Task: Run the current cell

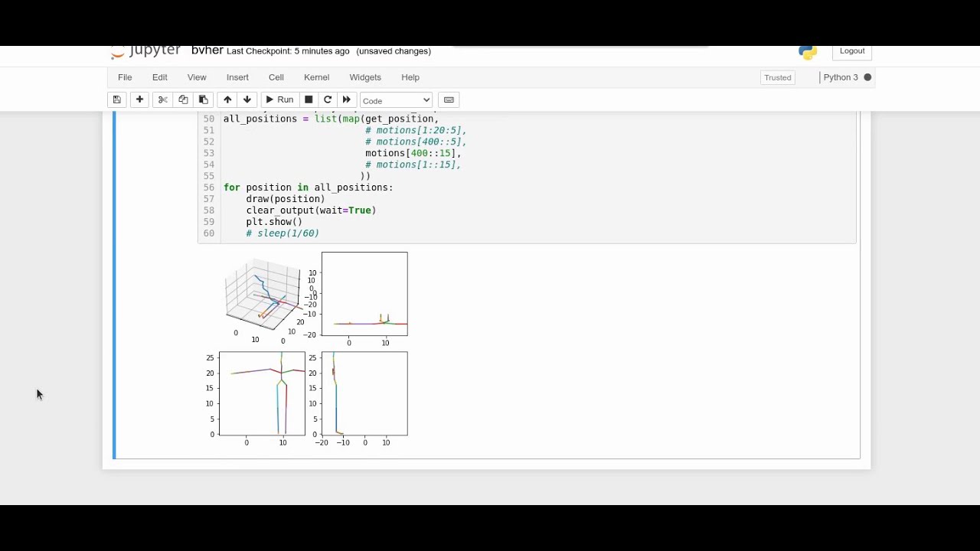Action: point(279,100)
